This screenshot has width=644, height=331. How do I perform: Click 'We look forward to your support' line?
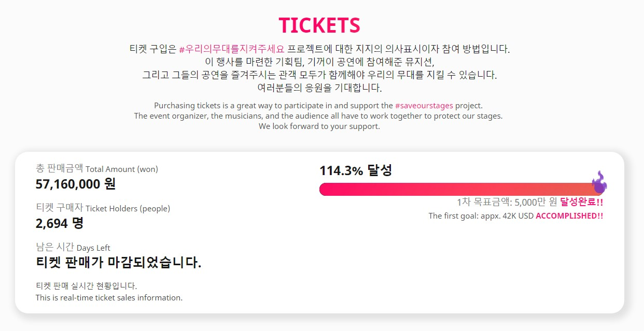pos(319,126)
